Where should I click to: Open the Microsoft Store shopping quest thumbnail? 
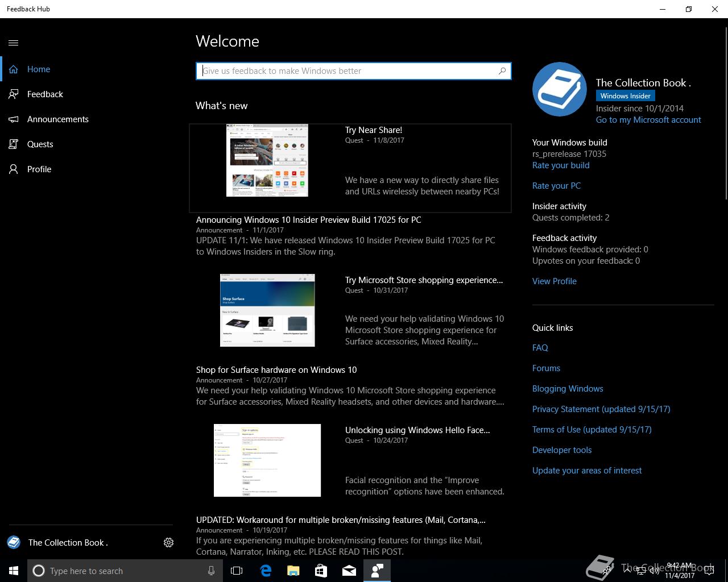coord(267,310)
